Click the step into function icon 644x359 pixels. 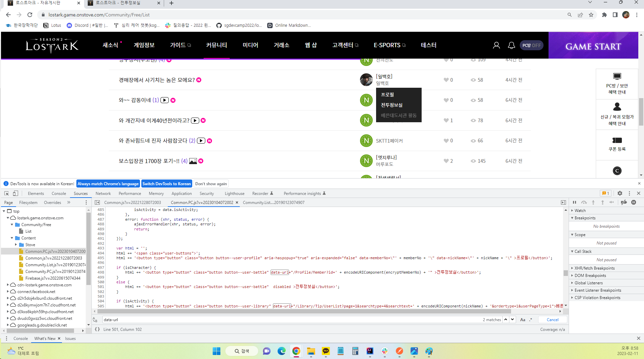(x=593, y=202)
